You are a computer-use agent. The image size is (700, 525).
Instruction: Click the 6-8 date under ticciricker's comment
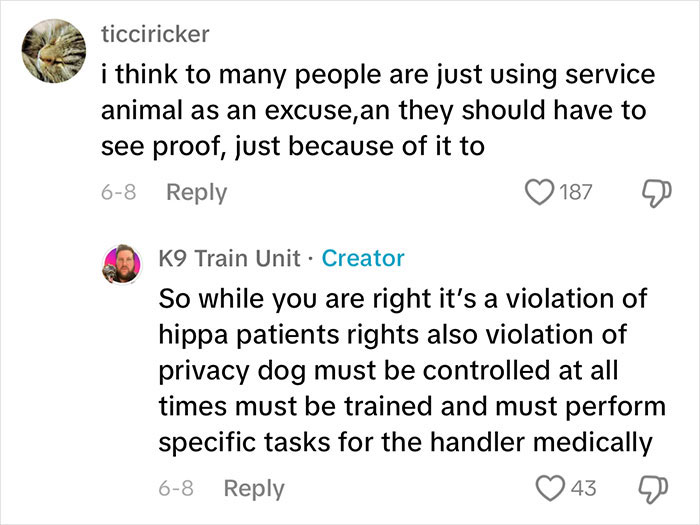tap(116, 192)
